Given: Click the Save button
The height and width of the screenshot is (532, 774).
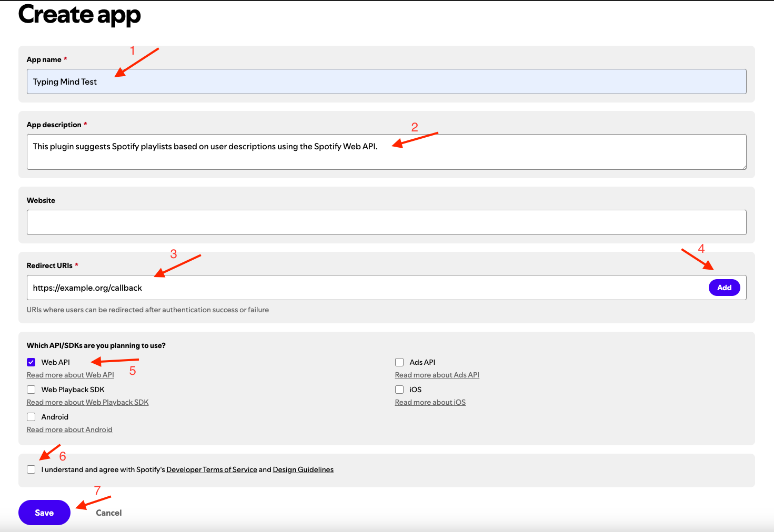Looking at the screenshot, I should pyautogui.click(x=44, y=513).
